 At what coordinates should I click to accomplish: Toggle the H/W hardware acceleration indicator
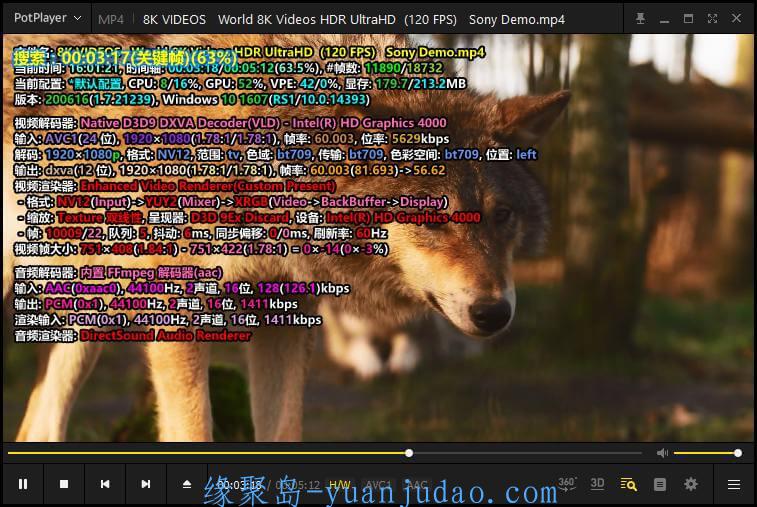pyautogui.click(x=340, y=484)
